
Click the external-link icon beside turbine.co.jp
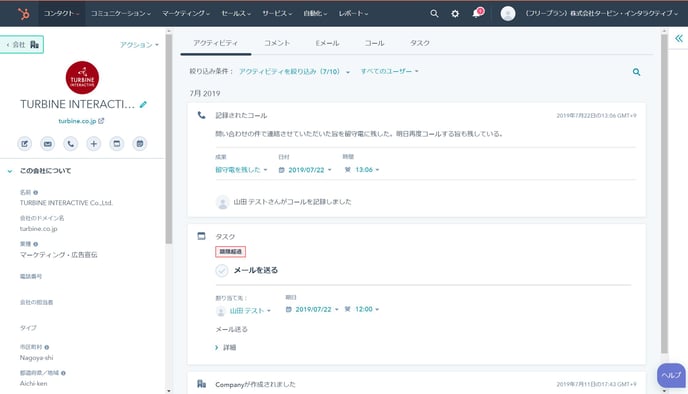click(101, 121)
